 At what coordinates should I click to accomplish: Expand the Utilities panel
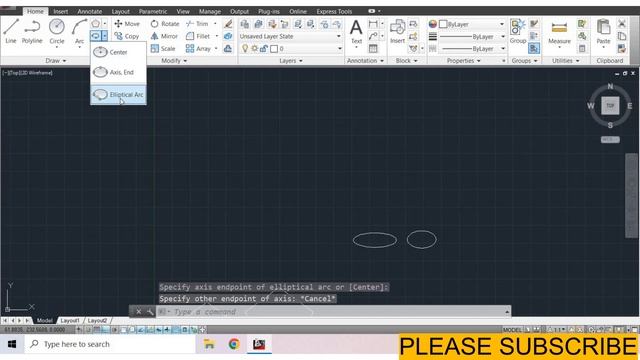tap(566, 60)
